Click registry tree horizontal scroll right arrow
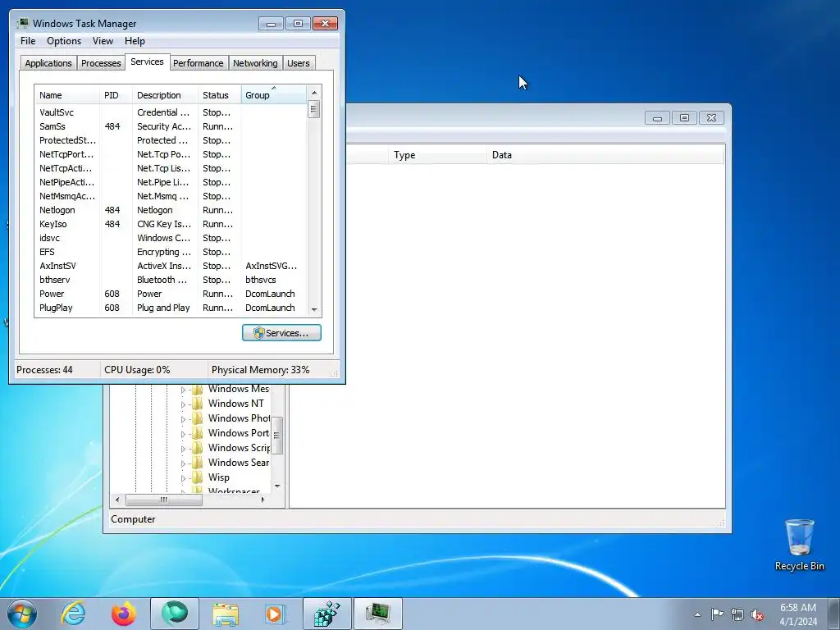This screenshot has height=630, width=840. point(262,500)
